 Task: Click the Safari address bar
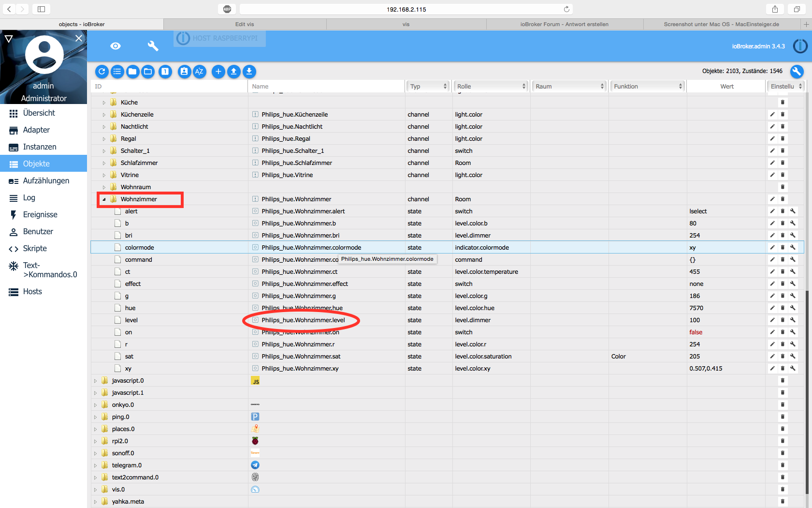coord(406,9)
